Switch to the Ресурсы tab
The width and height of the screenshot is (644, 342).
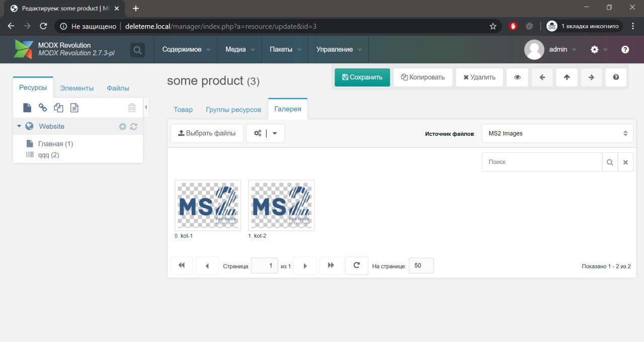point(33,88)
